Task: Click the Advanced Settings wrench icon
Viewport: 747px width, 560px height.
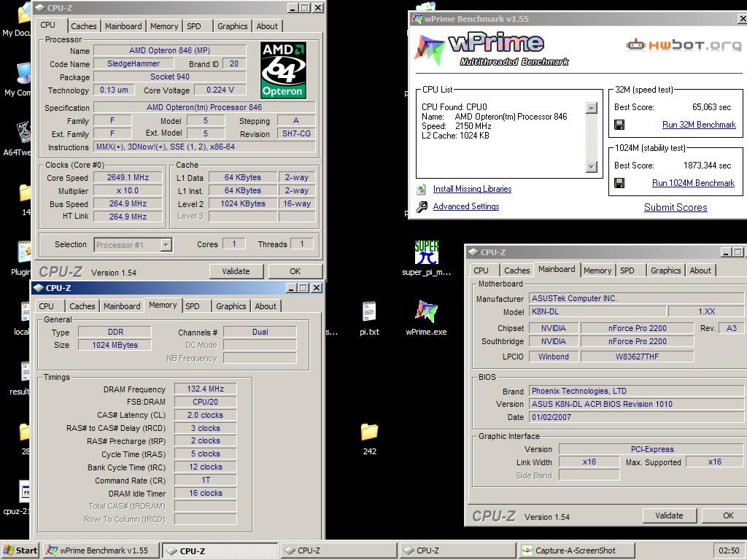Action: (x=422, y=206)
